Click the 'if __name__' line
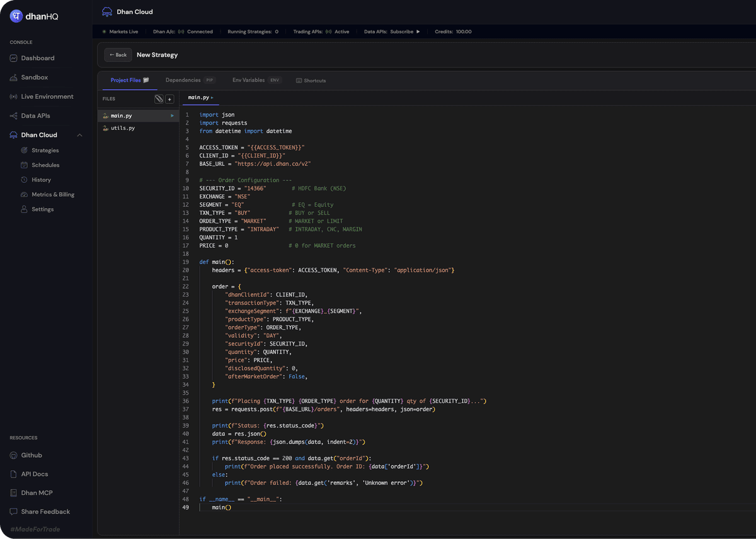The image size is (756, 539). pyautogui.click(x=241, y=500)
